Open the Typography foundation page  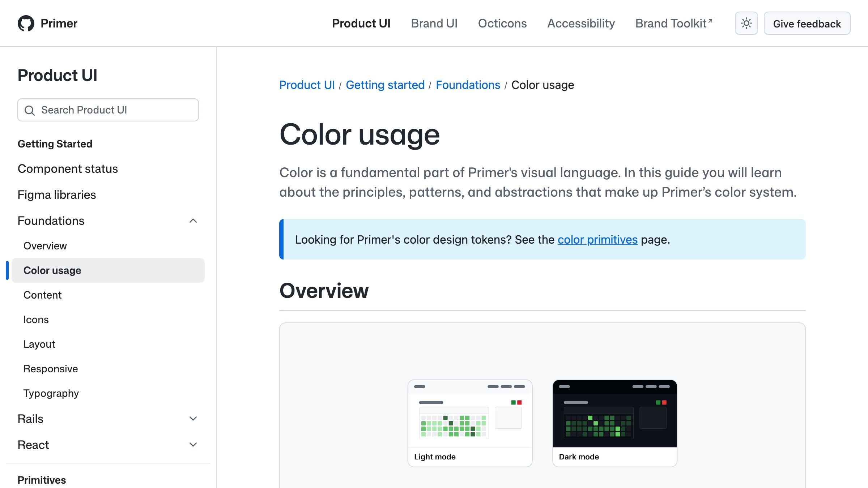(x=51, y=393)
